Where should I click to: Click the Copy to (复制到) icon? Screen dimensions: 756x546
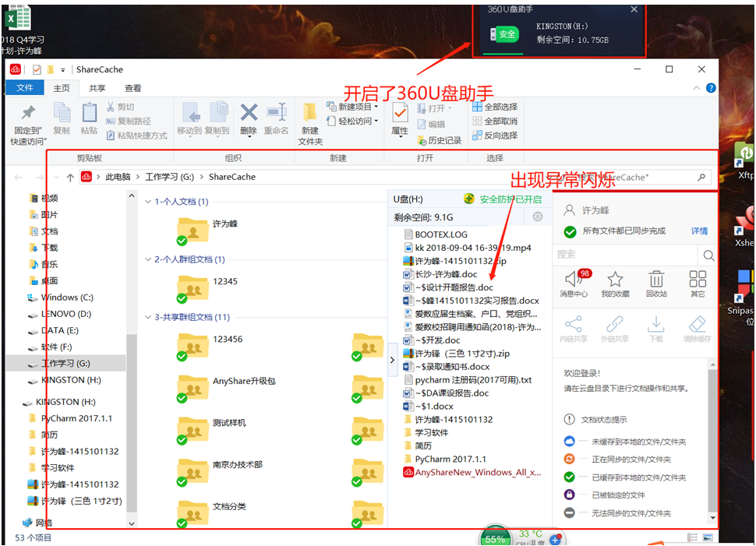[218, 112]
